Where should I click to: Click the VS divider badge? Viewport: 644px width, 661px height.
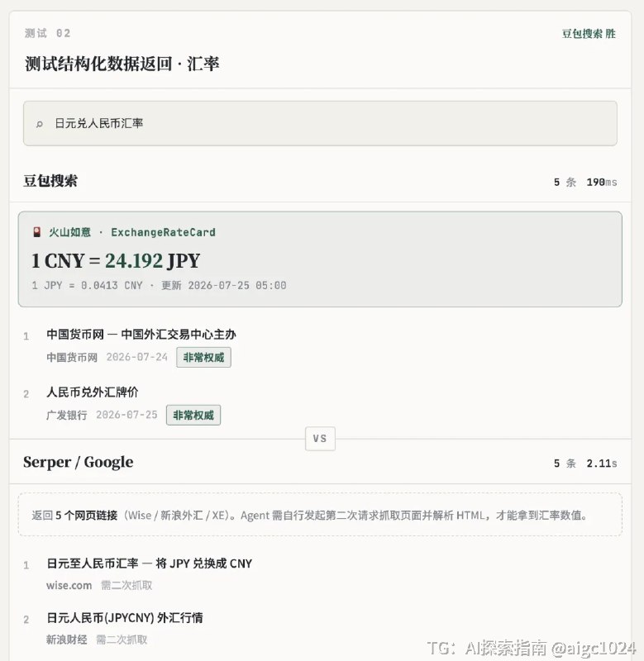[320, 439]
